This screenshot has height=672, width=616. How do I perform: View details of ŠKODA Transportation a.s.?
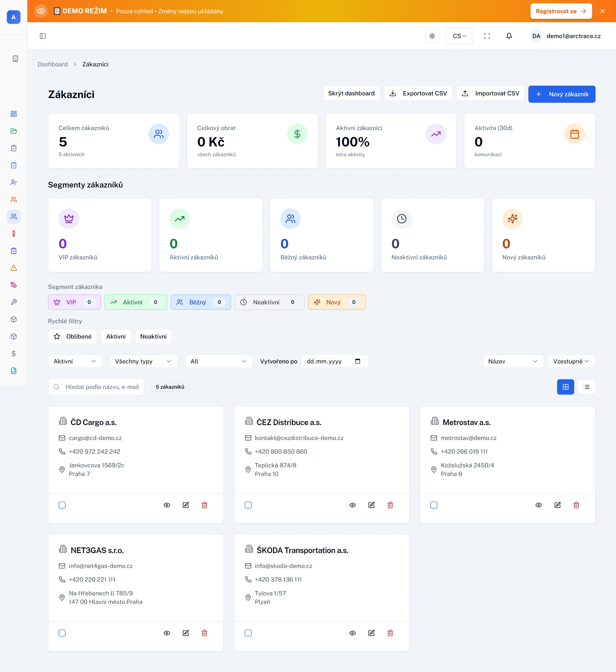[352, 633]
